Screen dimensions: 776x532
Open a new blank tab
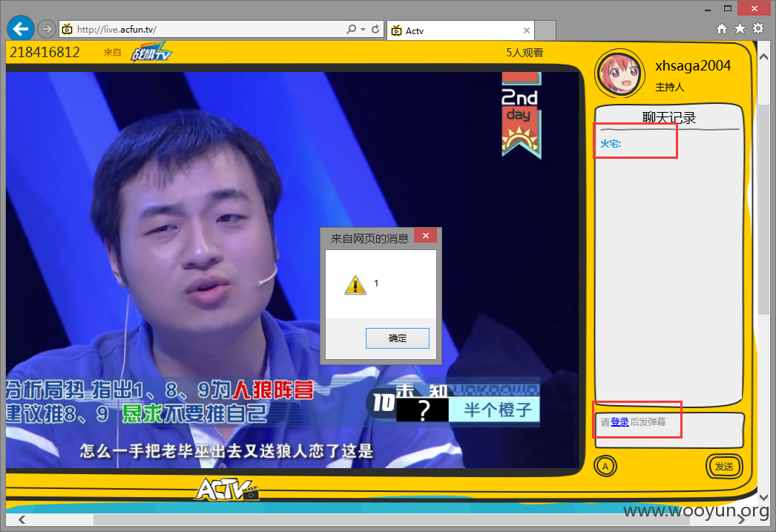tap(545, 30)
